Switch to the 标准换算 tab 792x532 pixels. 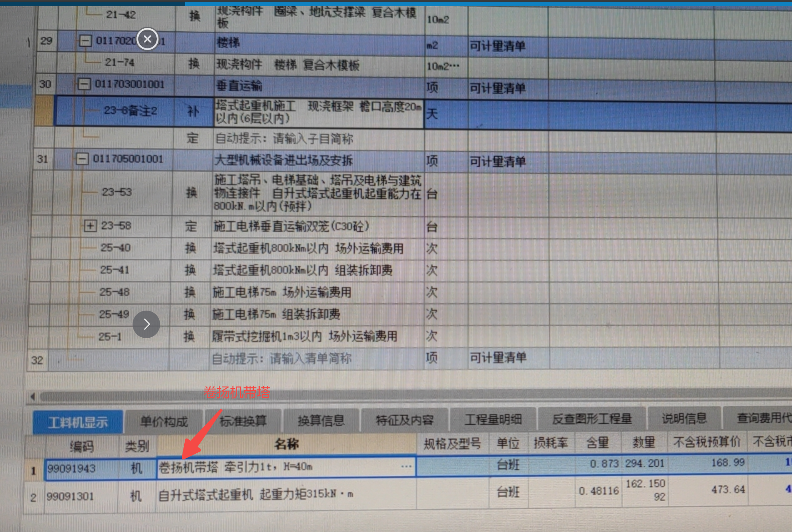[x=243, y=421]
